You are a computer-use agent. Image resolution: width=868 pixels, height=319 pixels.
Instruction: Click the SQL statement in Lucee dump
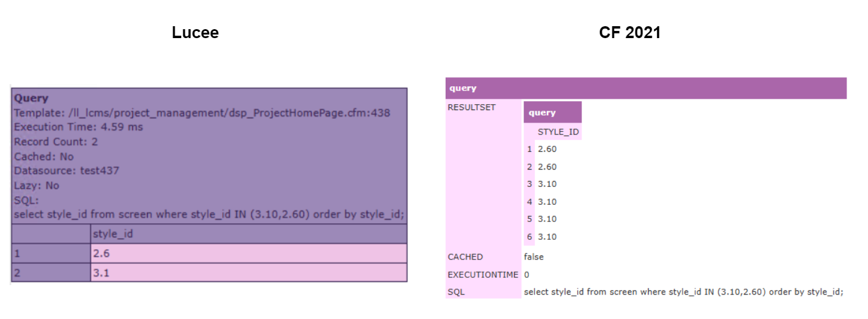(209, 214)
